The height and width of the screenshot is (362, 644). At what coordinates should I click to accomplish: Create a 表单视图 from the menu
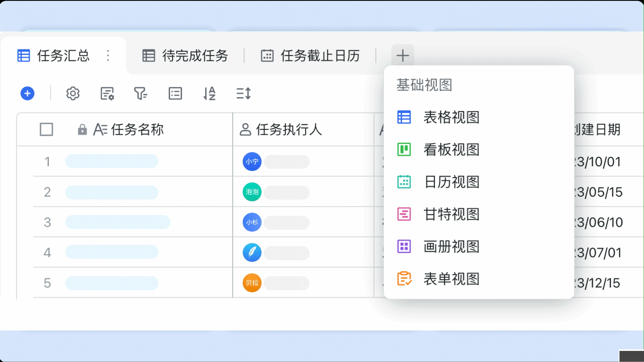pos(451,279)
